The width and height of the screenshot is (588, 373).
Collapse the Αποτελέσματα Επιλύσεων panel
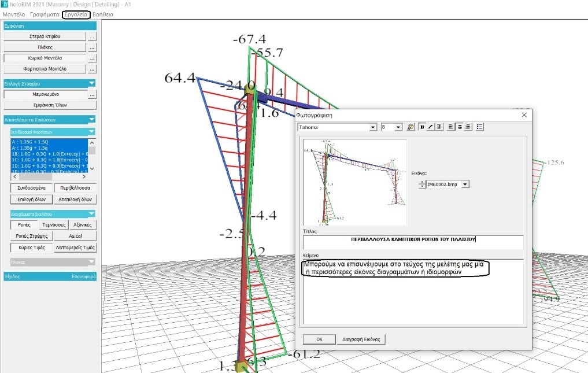(92, 119)
